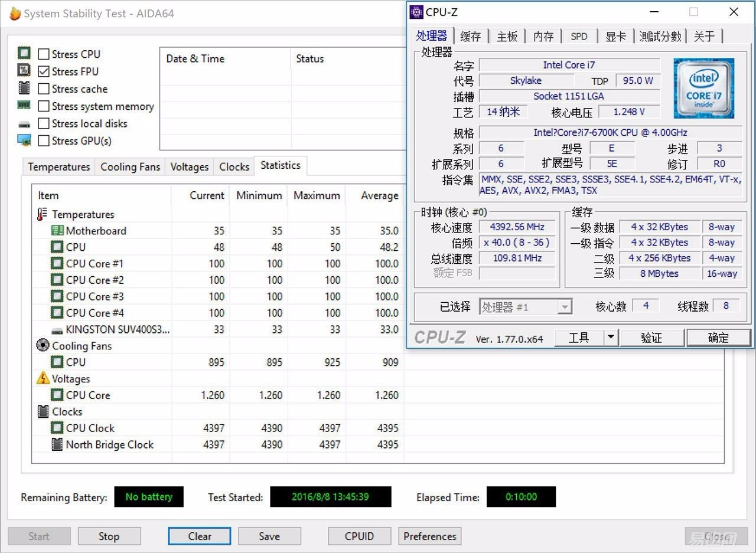Screen dimensions: 756x553
Task: Click the KINGSTON drive icon
Action: pyautogui.click(x=57, y=330)
